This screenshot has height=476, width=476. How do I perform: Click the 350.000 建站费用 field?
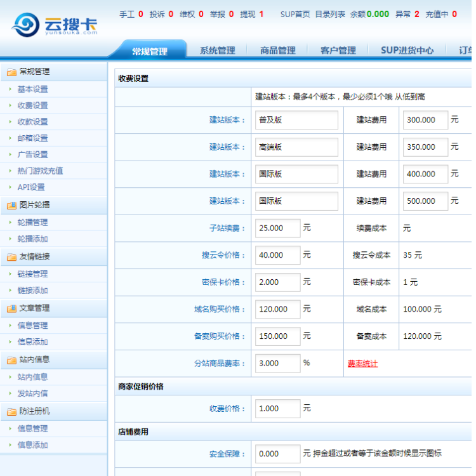(x=425, y=147)
